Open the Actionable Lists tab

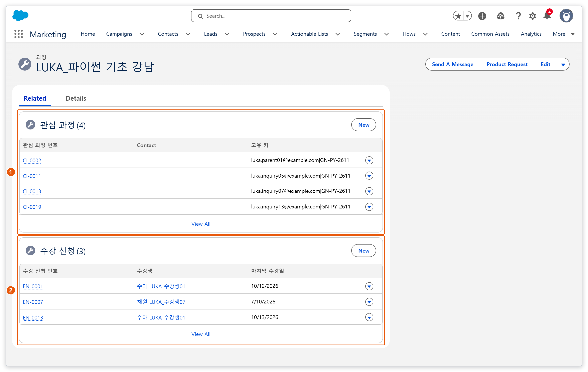coord(309,34)
